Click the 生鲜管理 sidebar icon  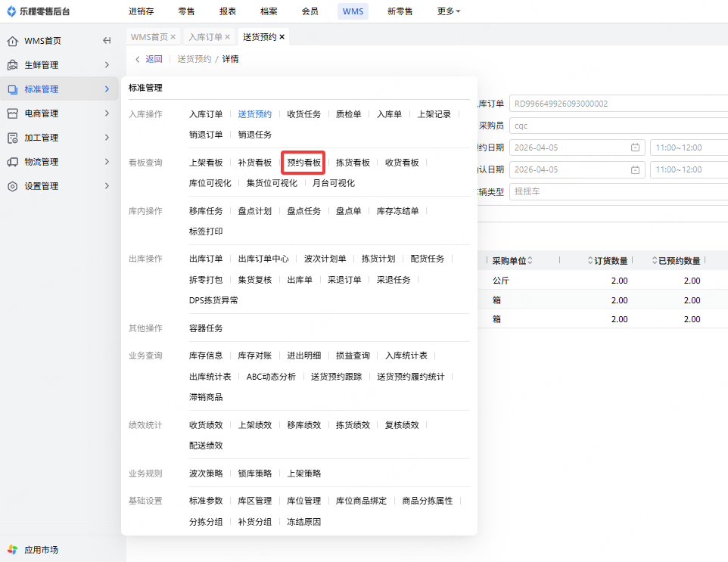13,65
